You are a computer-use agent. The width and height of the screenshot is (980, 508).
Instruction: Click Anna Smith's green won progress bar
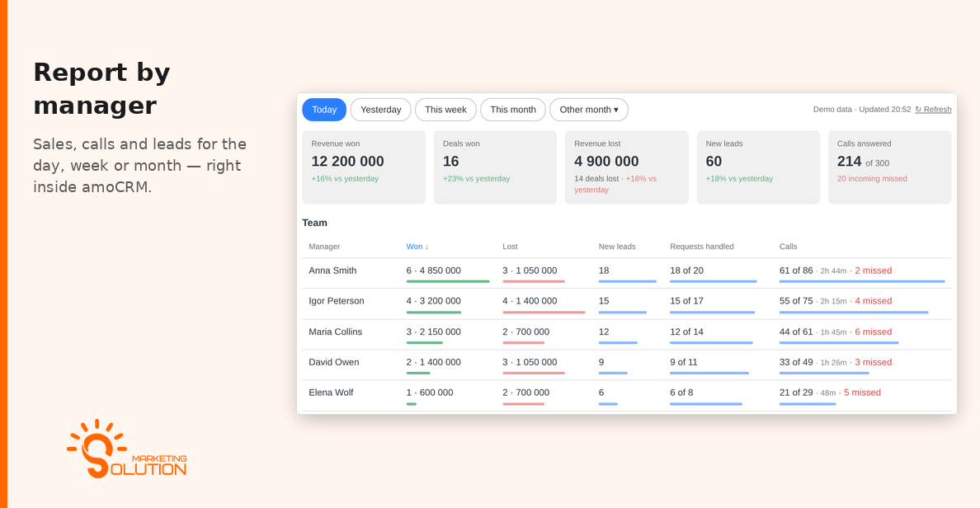447,282
